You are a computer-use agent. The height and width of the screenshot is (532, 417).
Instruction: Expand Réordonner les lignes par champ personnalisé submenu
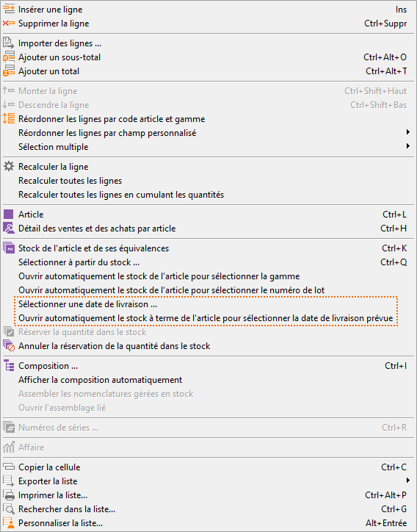pyautogui.click(x=408, y=132)
